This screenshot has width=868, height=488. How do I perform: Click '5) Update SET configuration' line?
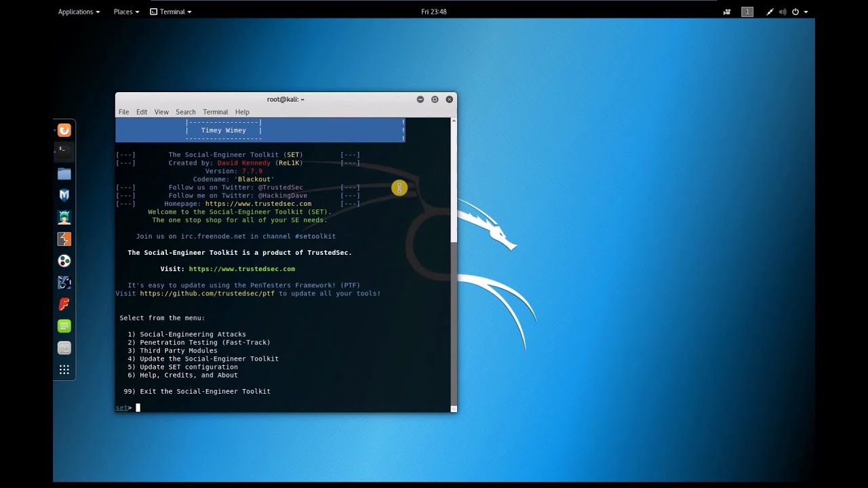coord(182,367)
